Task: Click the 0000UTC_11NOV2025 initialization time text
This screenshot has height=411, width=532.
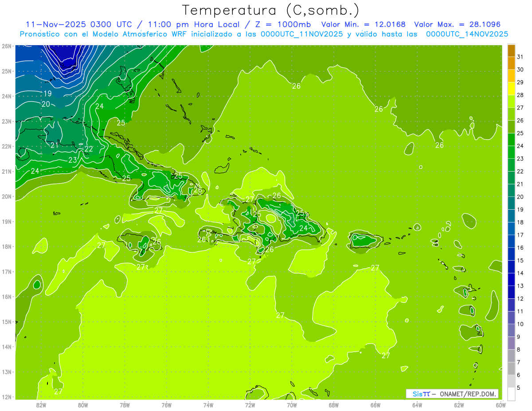Action: 302,34
